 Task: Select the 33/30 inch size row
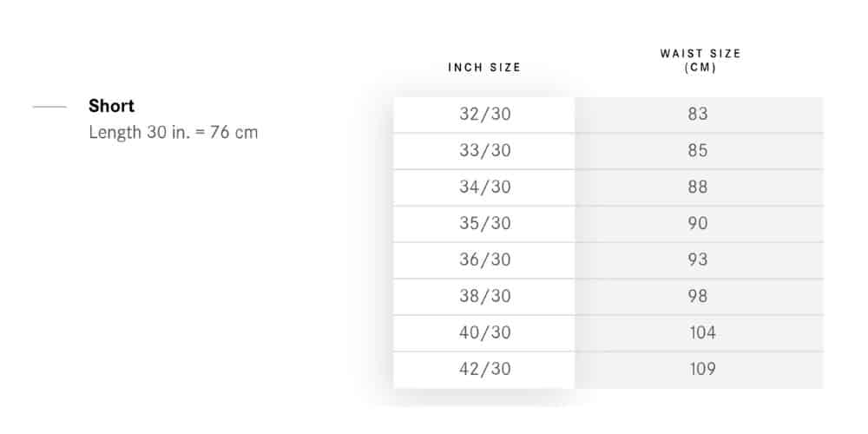(484, 150)
